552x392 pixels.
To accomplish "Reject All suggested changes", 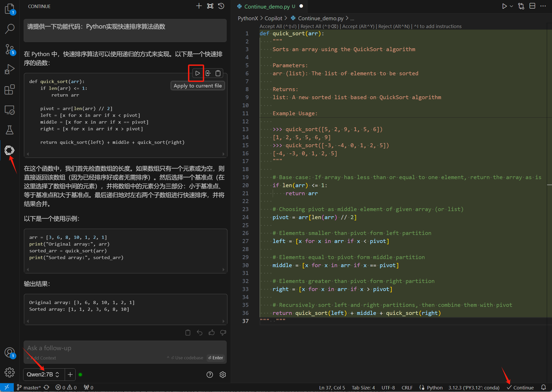I will (x=319, y=26).
